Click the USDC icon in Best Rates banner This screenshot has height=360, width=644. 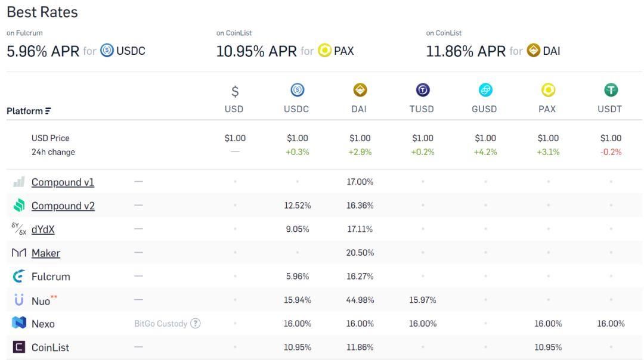click(107, 51)
